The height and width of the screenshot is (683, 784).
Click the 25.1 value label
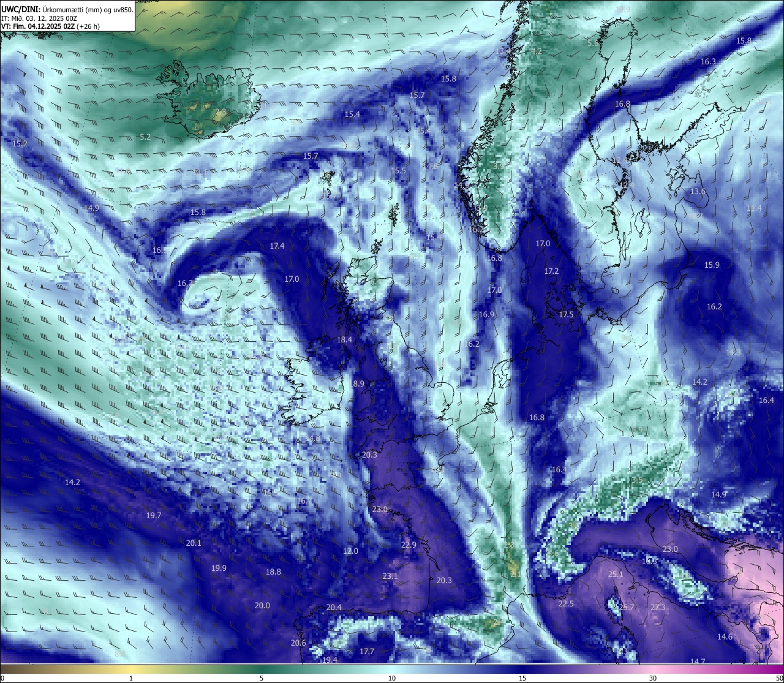pyautogui.click(x=616, y=575)
